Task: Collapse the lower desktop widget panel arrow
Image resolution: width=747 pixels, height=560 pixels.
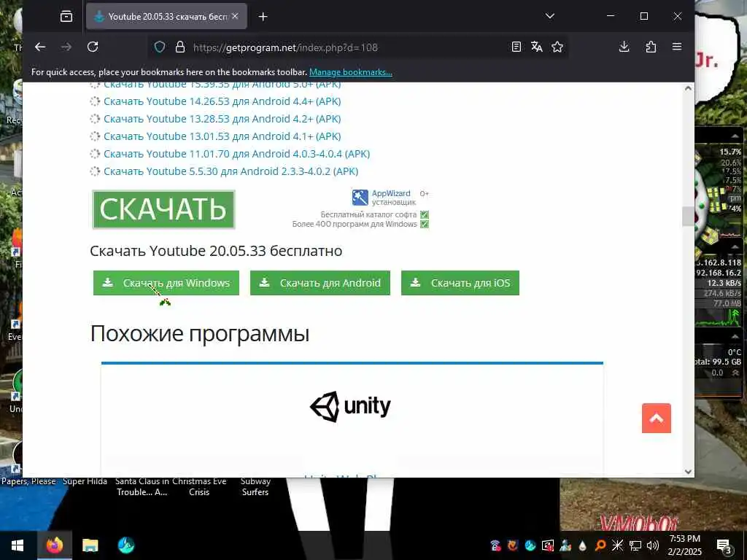Action: click(x=735, y=336)
